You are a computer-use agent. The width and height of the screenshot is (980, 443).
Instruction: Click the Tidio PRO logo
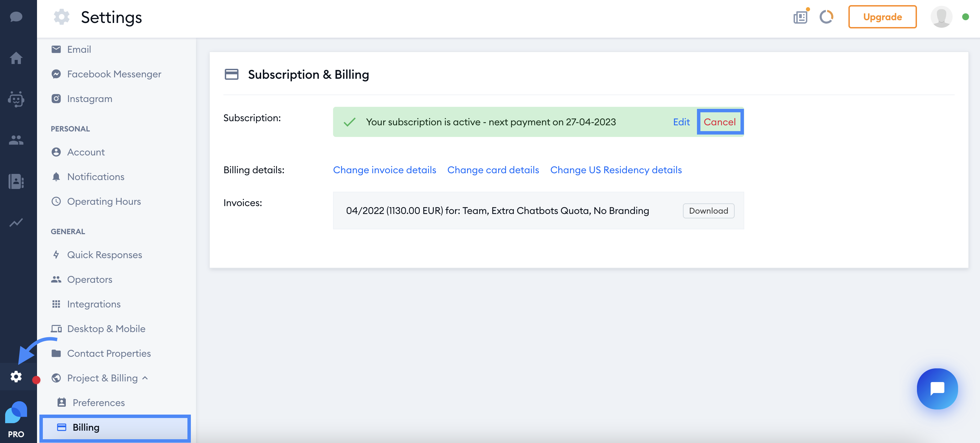pyautogui.click(x=16, y=420)
